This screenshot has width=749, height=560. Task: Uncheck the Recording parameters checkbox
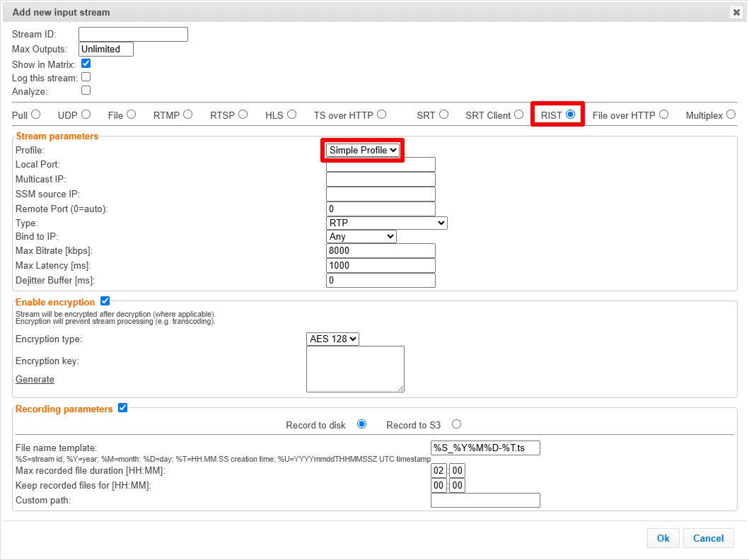(x=123, y=408)
